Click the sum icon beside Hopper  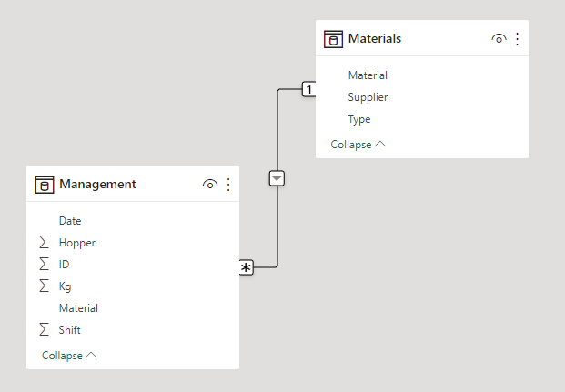44,242
